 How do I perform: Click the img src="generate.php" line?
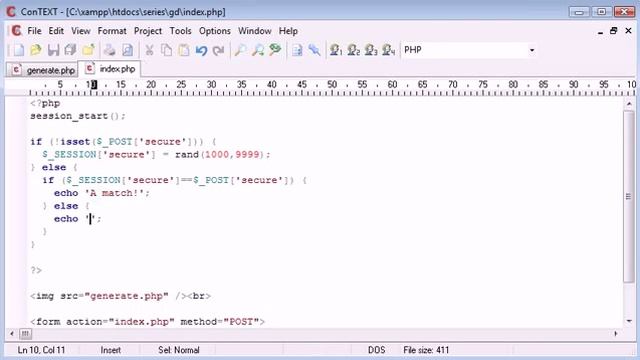pyautogui.click(x=120, y=296)
